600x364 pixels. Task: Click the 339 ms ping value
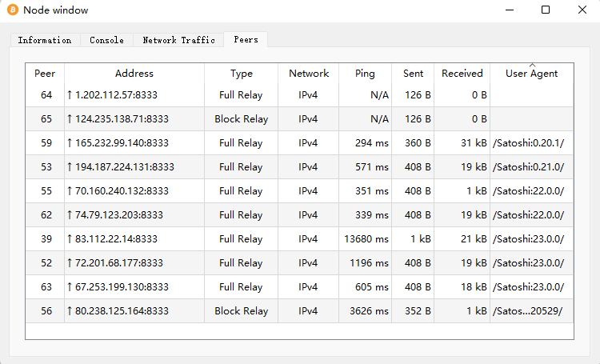371,215
